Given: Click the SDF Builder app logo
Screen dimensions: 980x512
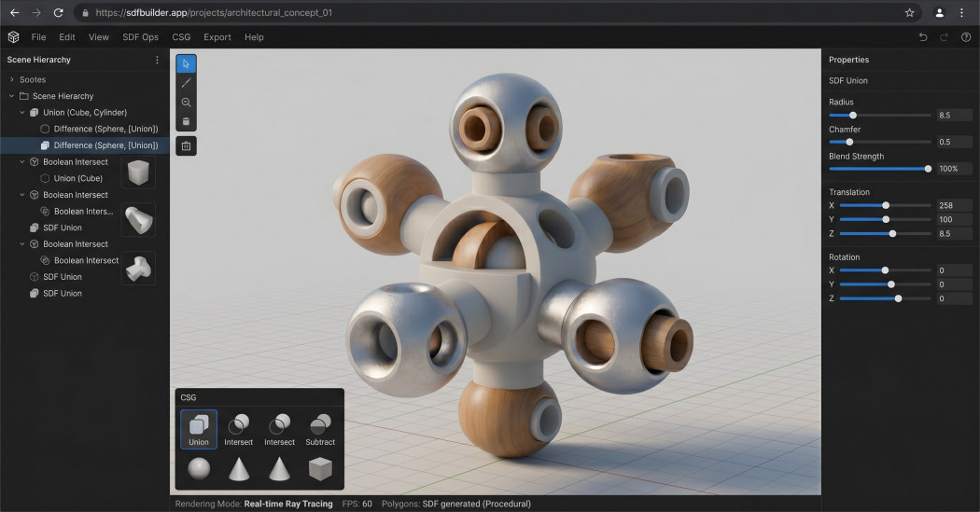Looking at the screenshot, I should [x=13, y=37].
